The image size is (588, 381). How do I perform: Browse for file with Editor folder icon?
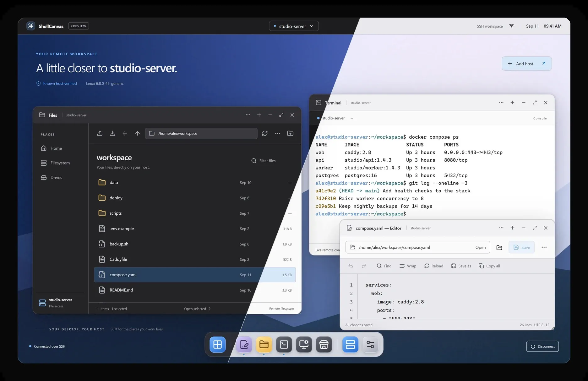point(499,247)
